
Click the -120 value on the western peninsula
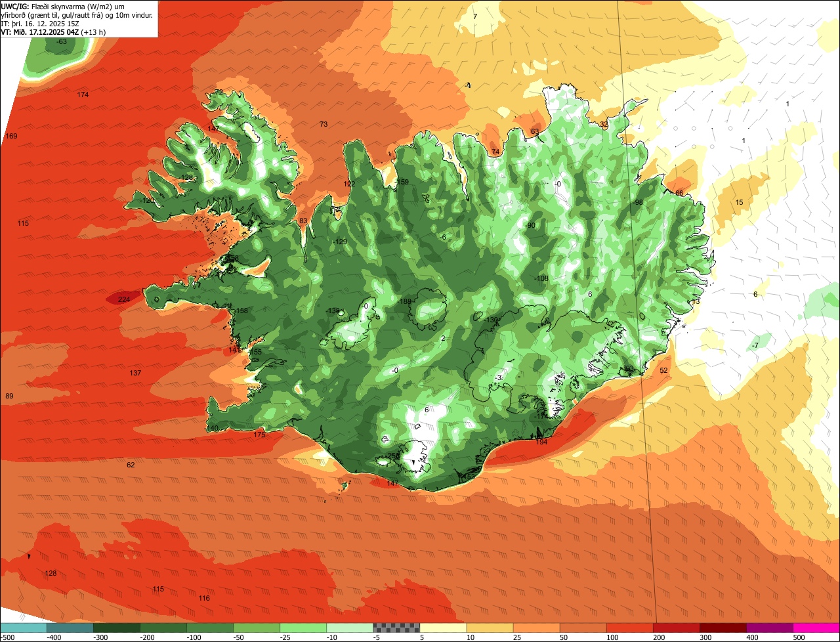(146, 200)
